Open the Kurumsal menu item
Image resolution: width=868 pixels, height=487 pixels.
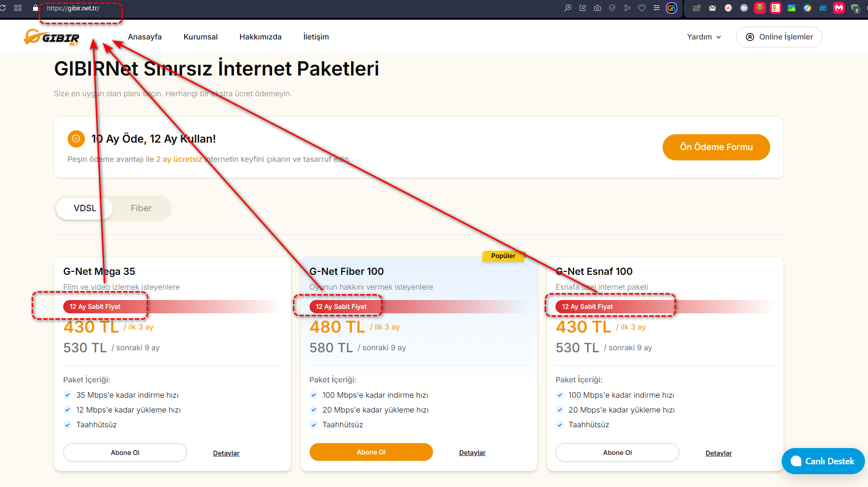click(200, 37)
